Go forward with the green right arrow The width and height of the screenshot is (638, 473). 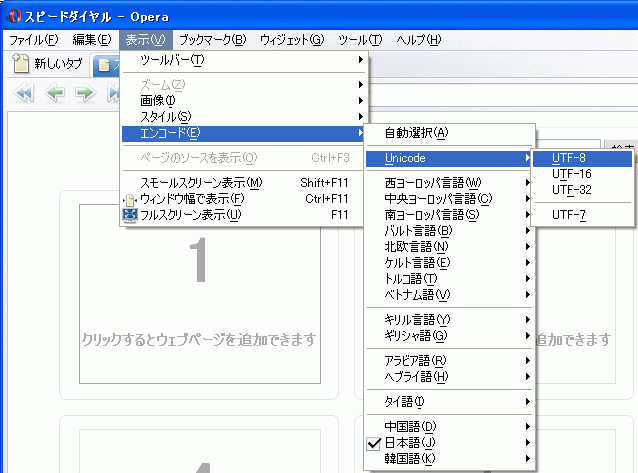tap(85, 93)
